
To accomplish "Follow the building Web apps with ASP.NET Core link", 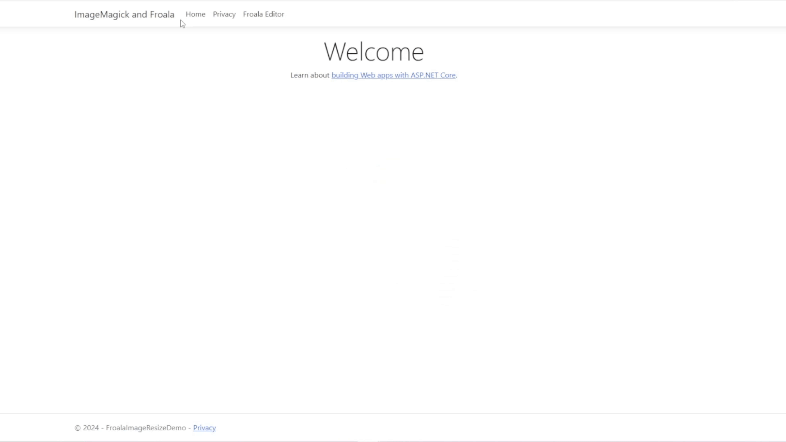I will pos(393,75).
